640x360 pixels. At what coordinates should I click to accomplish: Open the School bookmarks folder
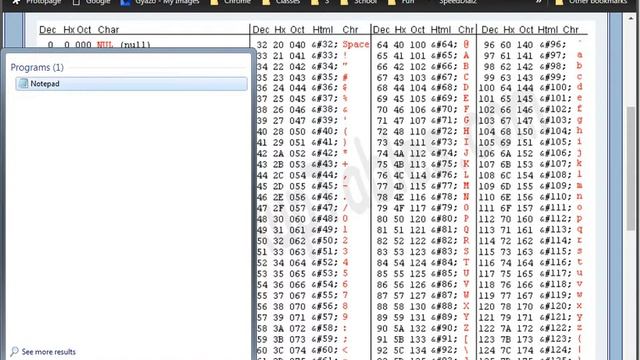click(359, 2)
